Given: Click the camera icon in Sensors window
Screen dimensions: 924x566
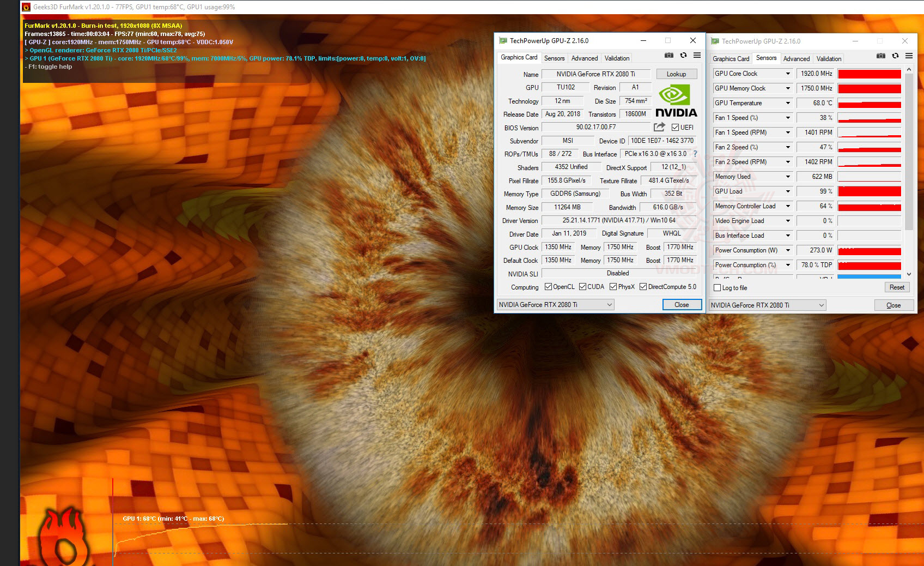Looking at the screenshot, I should [x=880, y=56].
